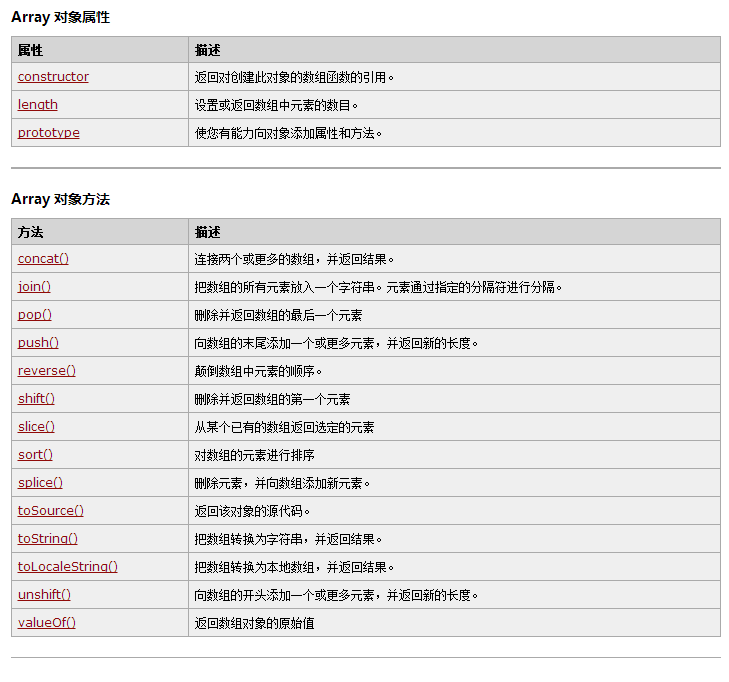Open the push() method link
The width and height of the screenshot is (729, 682).
click(38, 343)
